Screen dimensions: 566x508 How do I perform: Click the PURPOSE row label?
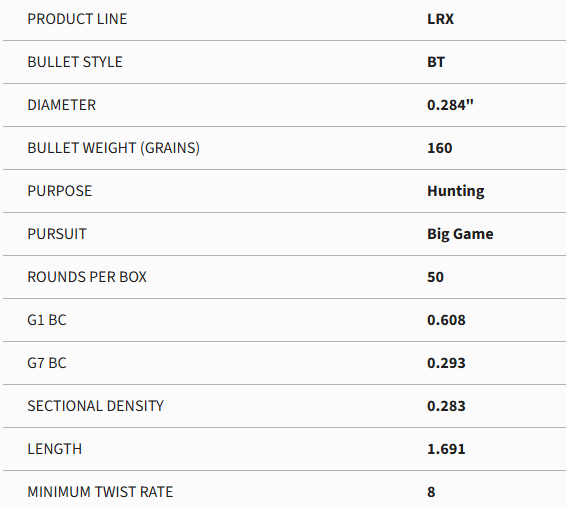pyautogui.click(x=60, y=191)
